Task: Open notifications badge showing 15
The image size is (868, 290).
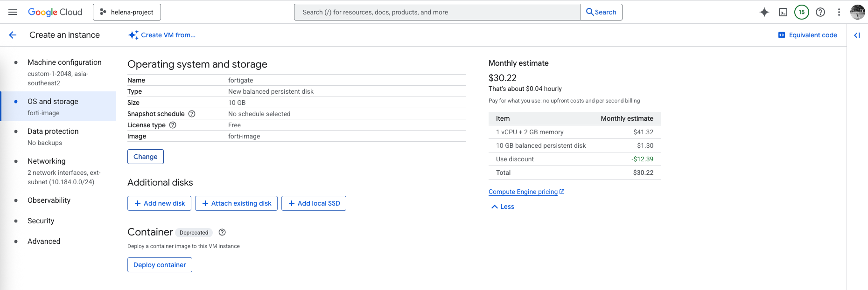Action: point(802,12)
